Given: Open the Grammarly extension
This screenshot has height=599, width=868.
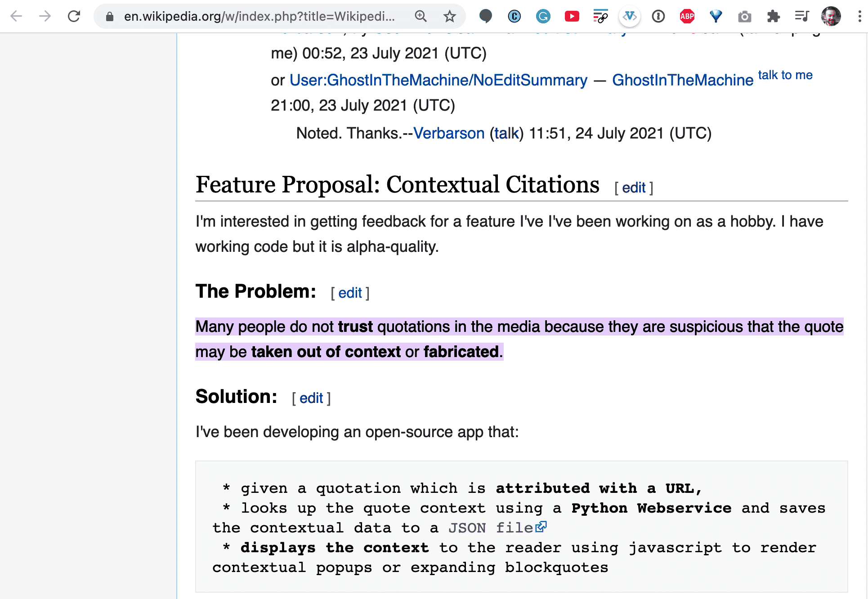Looking at the screenshot, I should click(x=543, y=16).
